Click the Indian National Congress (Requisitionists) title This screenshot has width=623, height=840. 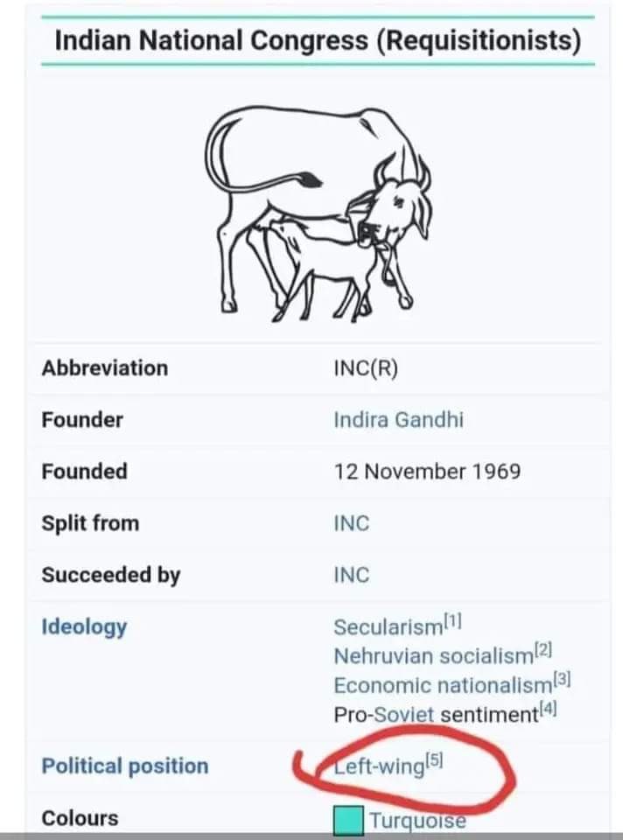[x=318, y=41]
